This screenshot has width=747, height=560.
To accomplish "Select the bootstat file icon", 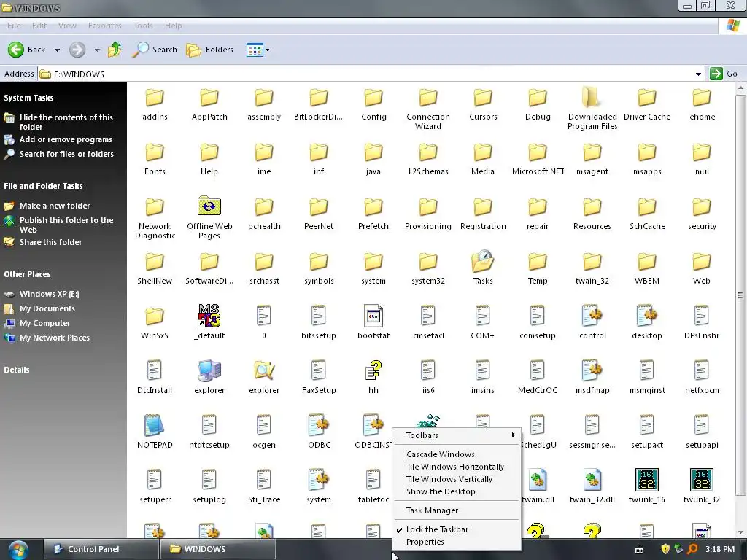I will [x=373, y=316].
